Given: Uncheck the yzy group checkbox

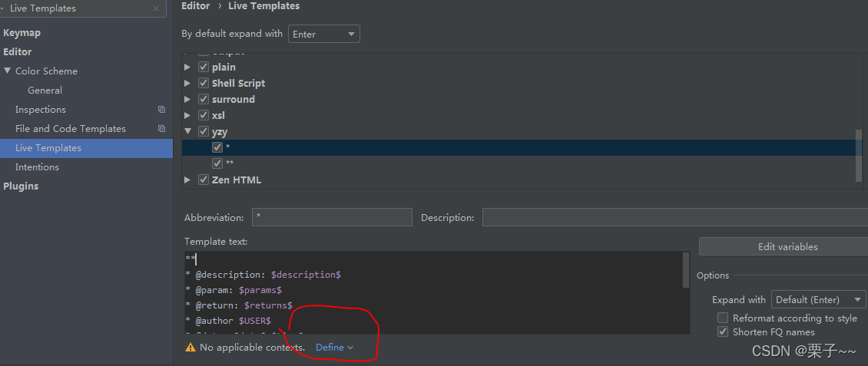Looking at the screenshot, I should (x=203, y=131).
